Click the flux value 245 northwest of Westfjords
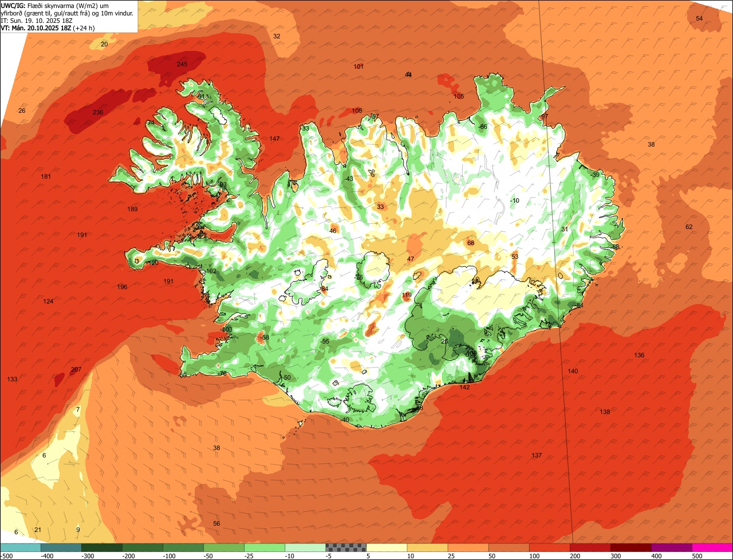Screen dimensions: 733x560 pyautogui.click(x=182, y=64)
